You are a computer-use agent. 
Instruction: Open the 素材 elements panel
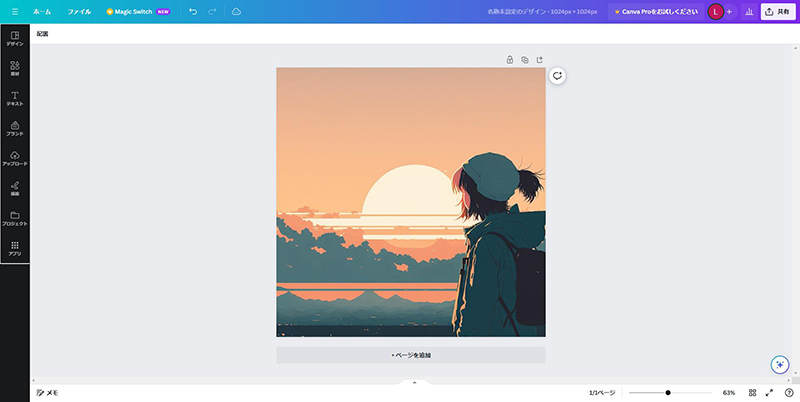(x=15, y=69)
